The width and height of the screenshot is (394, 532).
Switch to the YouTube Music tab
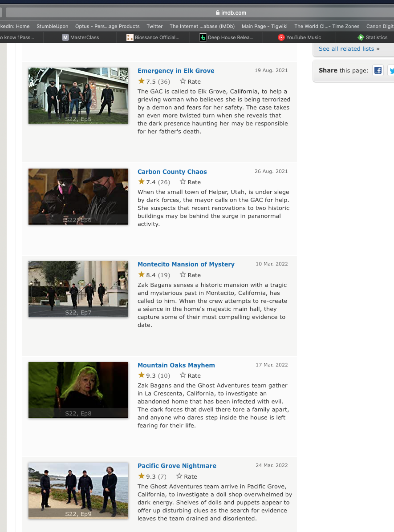[x=299, y=37]
